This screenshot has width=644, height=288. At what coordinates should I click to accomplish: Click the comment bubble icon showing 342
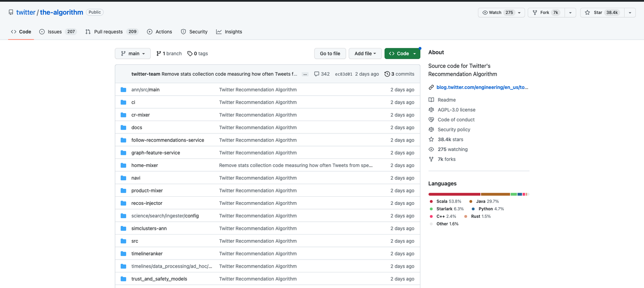click(x=317, y=74)
